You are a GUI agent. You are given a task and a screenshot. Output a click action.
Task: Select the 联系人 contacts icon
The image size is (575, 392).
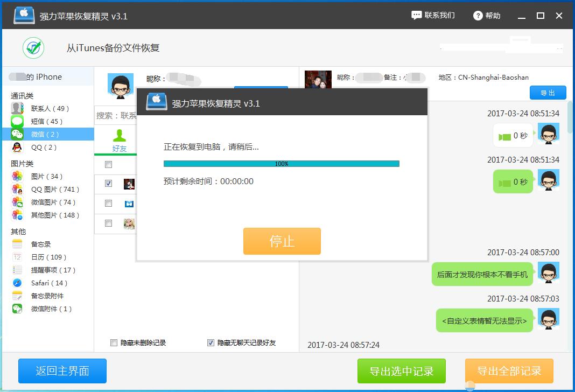(16, 108)
